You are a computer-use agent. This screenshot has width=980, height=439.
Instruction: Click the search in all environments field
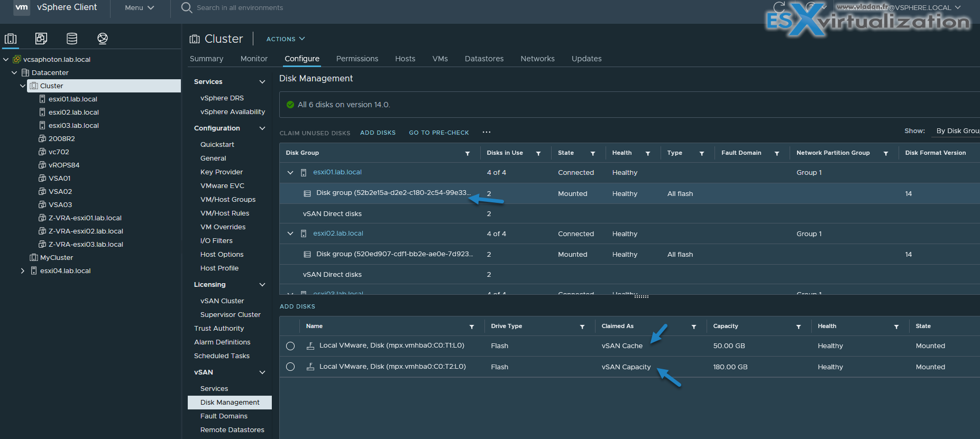[x=240, y=7]
